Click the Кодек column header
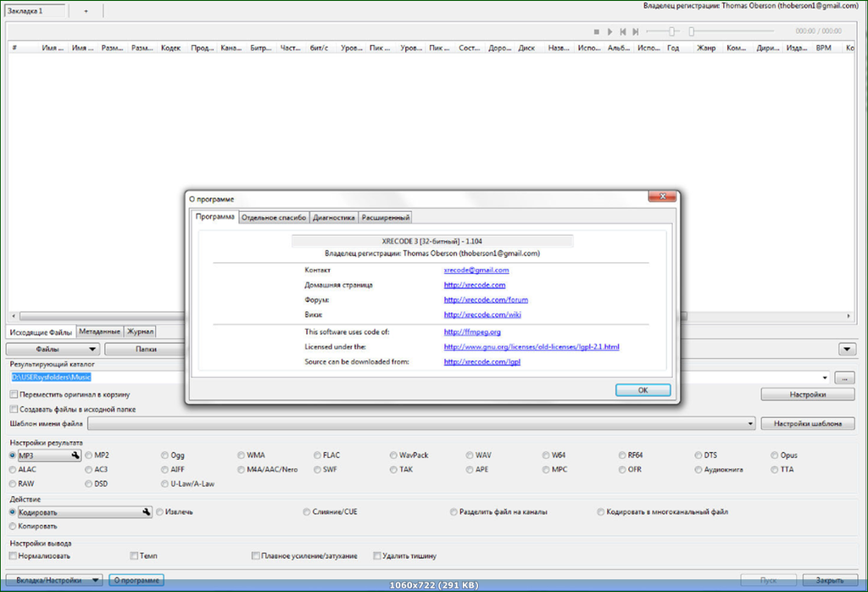This screenshot has width=868, height=592. (x=171, y=48)
